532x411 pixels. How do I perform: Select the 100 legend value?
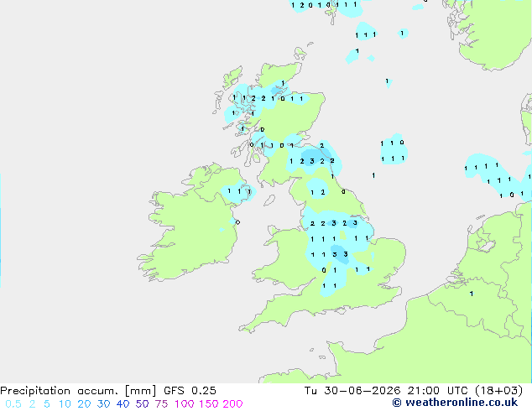pyautogui.click(x=185, y=404)
